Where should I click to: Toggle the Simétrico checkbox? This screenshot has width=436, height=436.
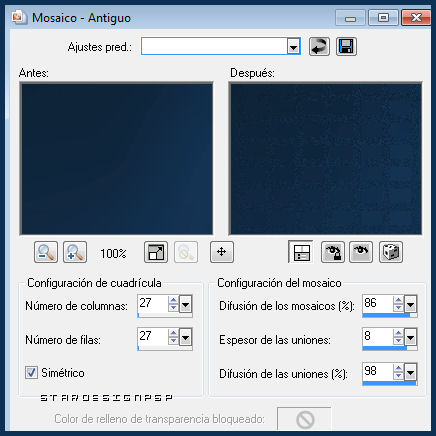point(31,372)
